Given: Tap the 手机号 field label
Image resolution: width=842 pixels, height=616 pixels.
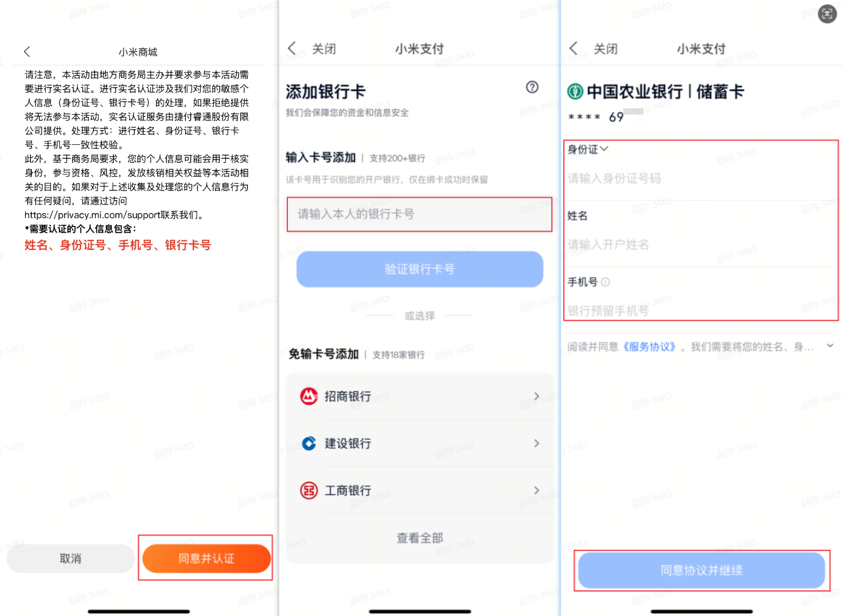Looking at the screenshot, I should coord(582,282).
